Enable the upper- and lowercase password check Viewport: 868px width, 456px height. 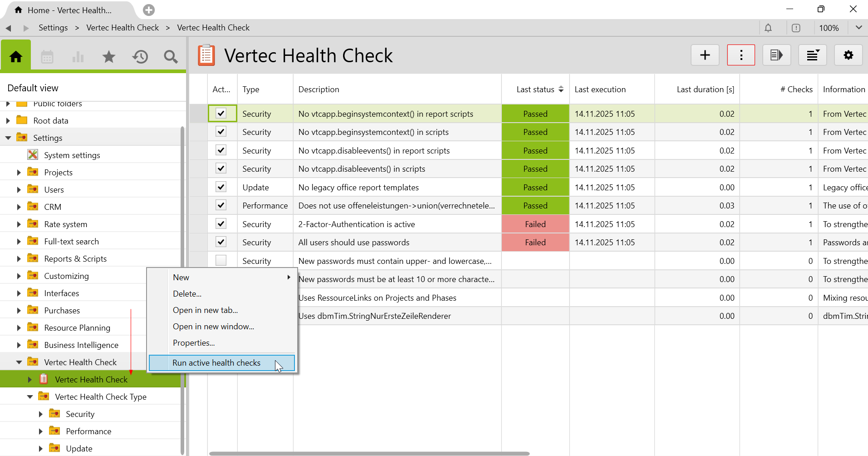click(221, 261)
